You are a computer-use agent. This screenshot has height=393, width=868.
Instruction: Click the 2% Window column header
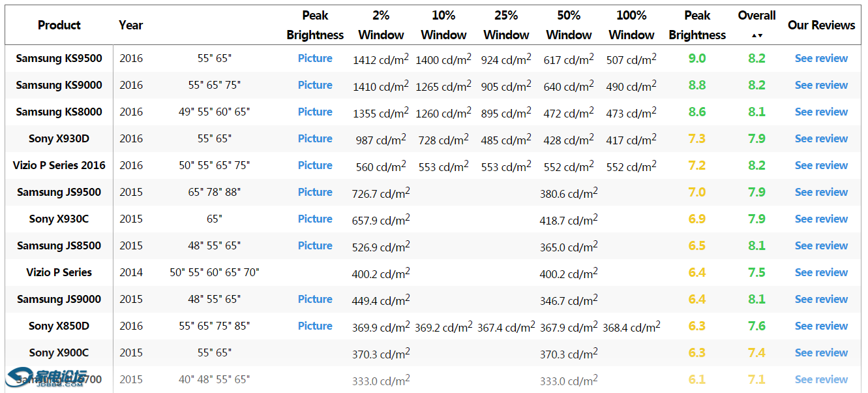[381, 25]
